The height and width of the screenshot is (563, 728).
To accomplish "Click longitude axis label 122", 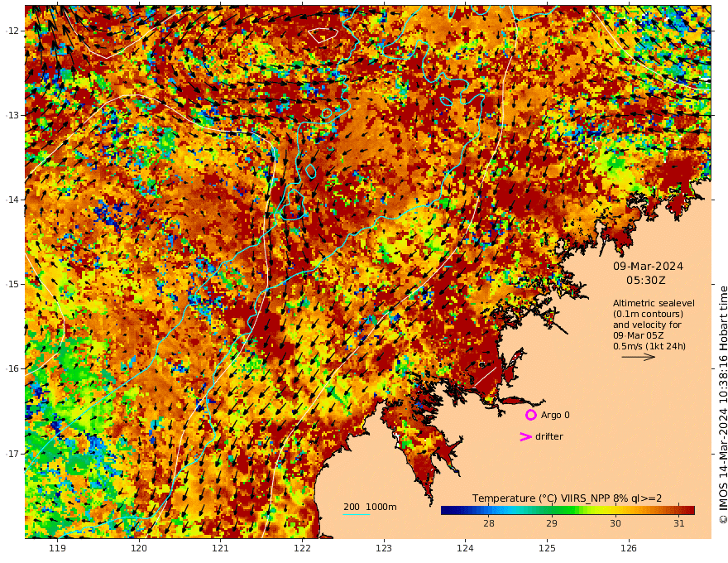I will [x=302, y=549].
